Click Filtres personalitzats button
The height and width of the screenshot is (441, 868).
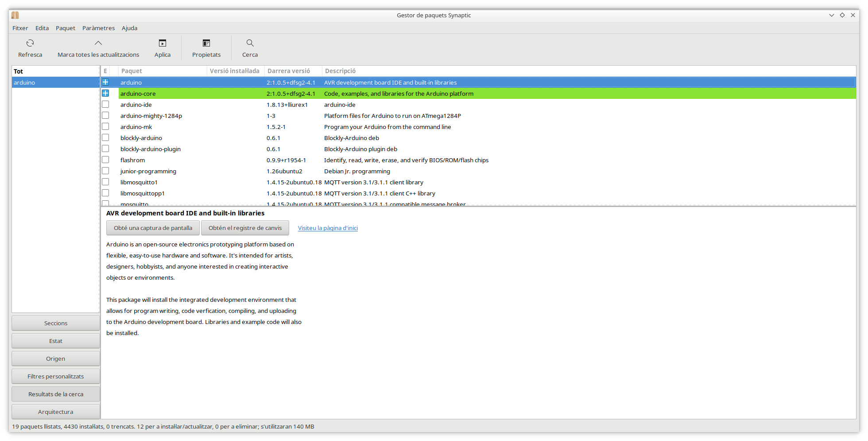(56, 376)
